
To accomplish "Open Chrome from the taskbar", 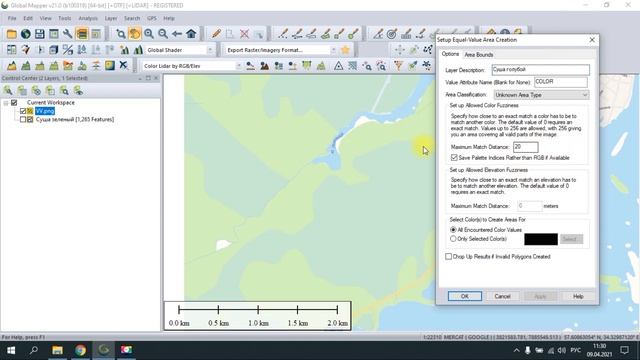I will coord(80,350).
